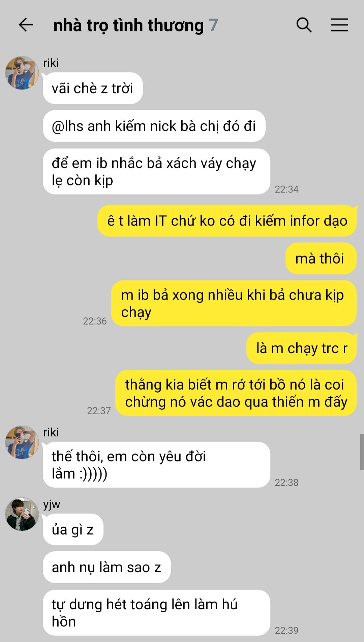Select yellow message 'ê t làm IT chứ ko'
Image resolution: width=364 pixels, height=642 pixels.
click(227, 221)
